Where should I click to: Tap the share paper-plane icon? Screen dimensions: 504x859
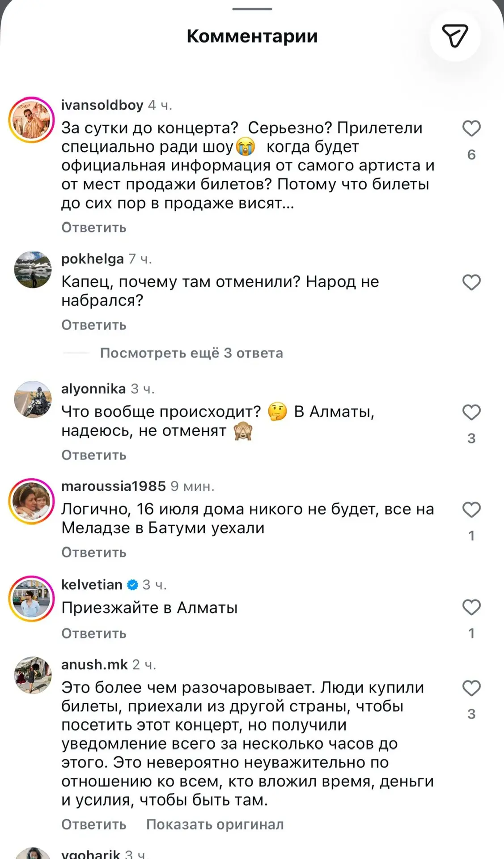[455, 36]
